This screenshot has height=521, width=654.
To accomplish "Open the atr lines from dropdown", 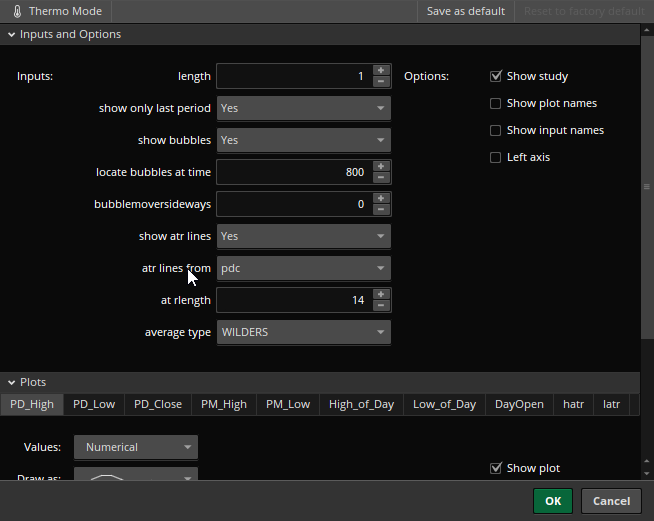I will pos(303,268).
